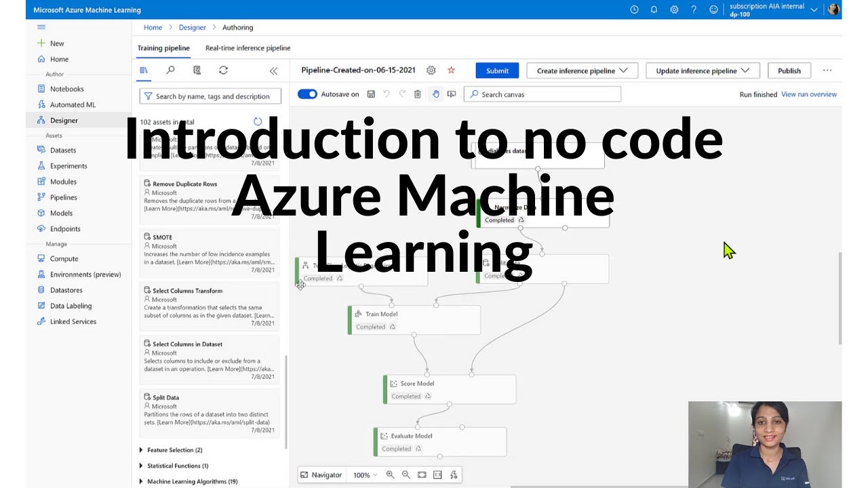The height and width of the screenshot is (488, 868).
Task: Select Remove Duplicate Rows asset card
Action: click(210, 199)
